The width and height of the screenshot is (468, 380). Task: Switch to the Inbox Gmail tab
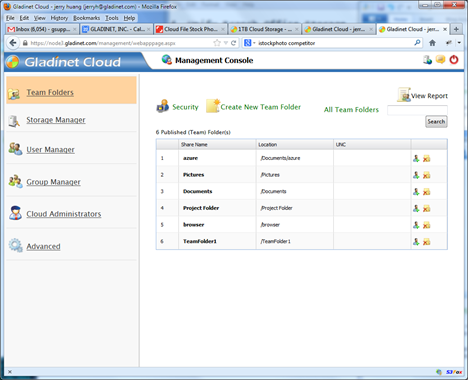(42, 29)
